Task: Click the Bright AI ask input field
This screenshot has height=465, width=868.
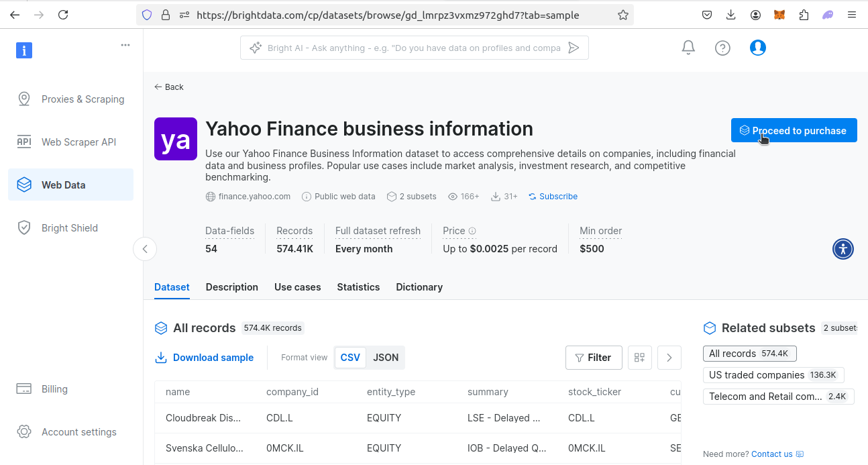Action: 413,48
